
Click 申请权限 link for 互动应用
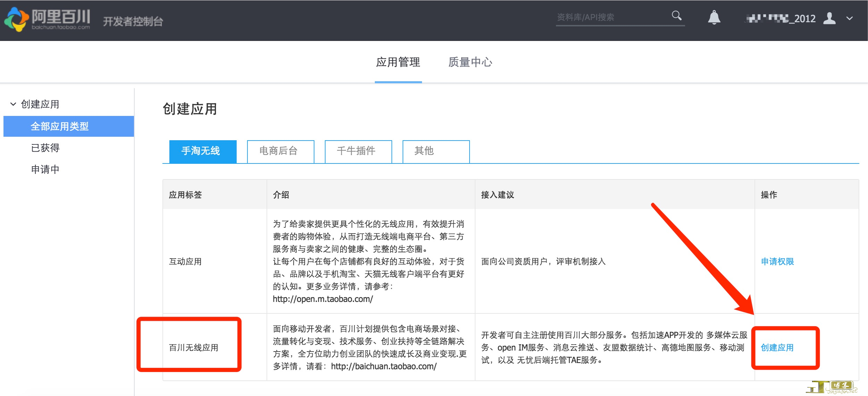777,261
